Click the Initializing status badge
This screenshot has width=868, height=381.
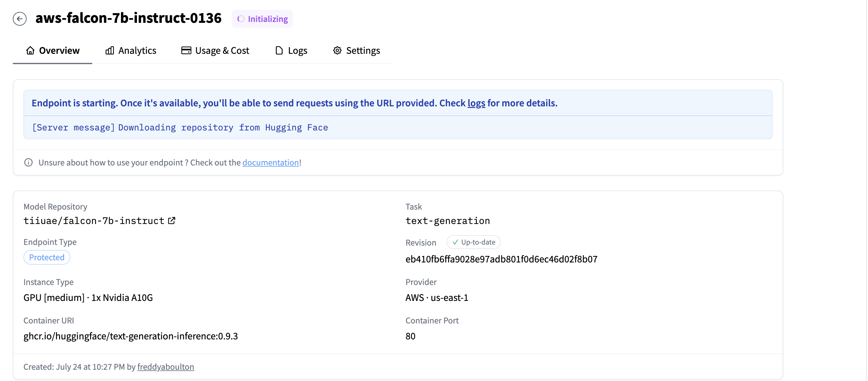pyautogui.click(x=262, y=19)
